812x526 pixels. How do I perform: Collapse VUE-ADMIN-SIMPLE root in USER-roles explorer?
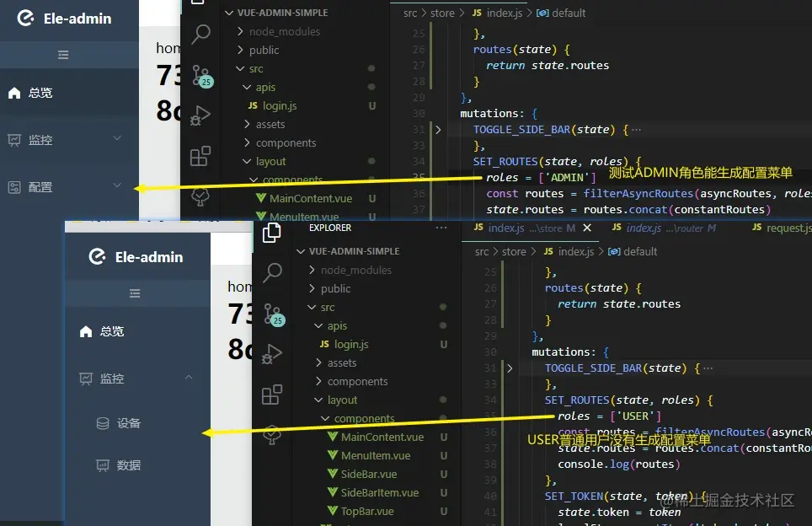[x=301, y=251]
